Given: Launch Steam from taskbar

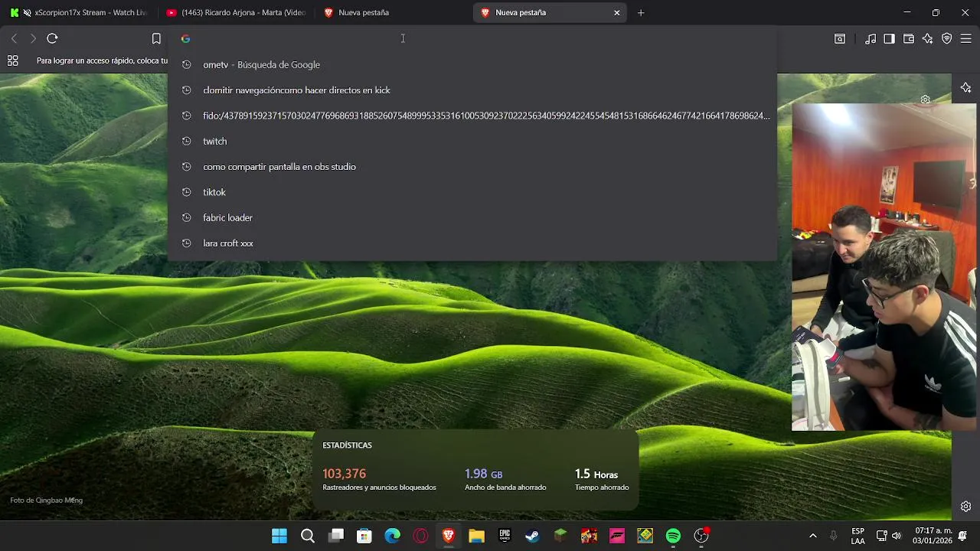Looking at the screenshot, I should coord(532,536).
